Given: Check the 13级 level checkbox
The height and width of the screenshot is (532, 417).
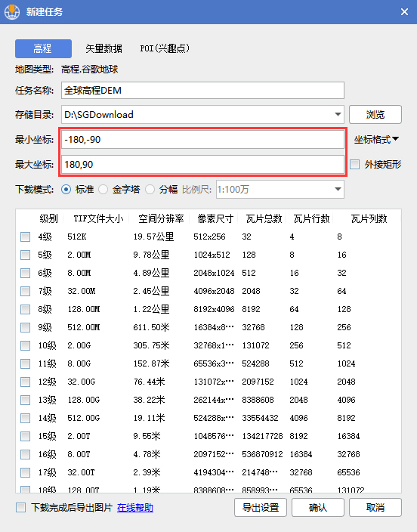Looking at the screenshot, I should click(x=25, y=400).
